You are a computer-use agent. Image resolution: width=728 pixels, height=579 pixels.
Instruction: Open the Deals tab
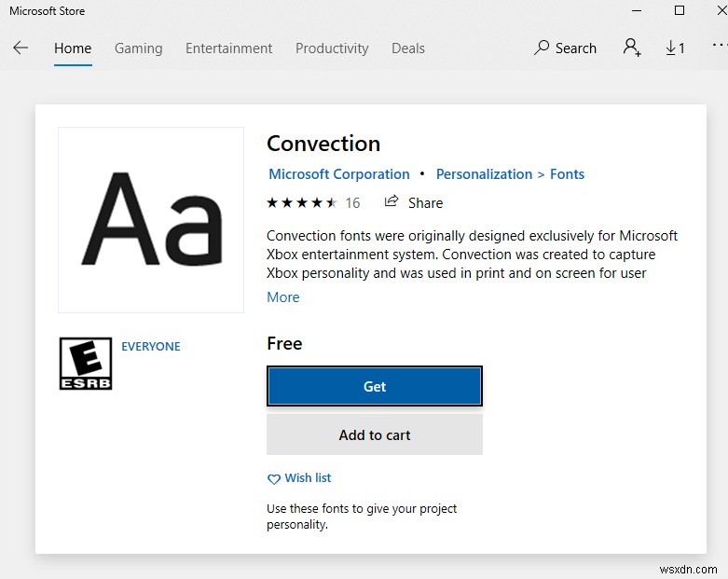pyautogui.click(x=408, y=48)
